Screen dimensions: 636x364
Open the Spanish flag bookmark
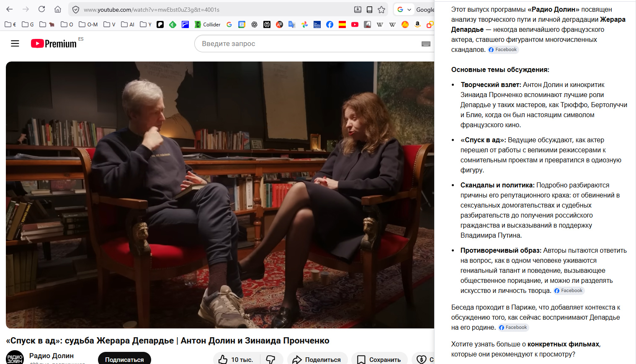click(342, 24)
